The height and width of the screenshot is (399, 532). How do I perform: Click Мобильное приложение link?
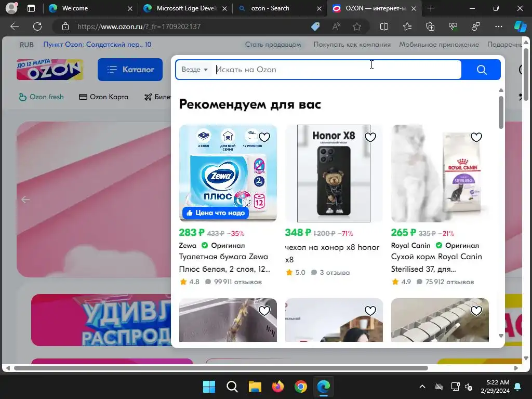438,45
